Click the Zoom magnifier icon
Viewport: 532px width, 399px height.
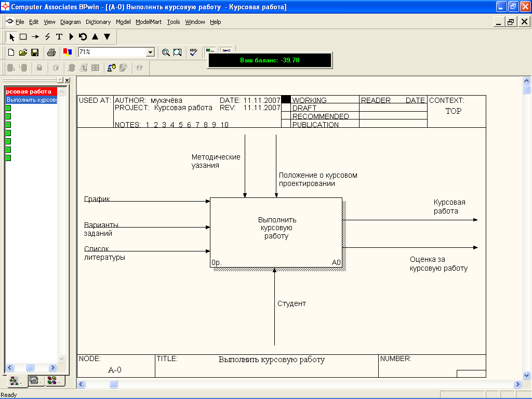point(166,52)
